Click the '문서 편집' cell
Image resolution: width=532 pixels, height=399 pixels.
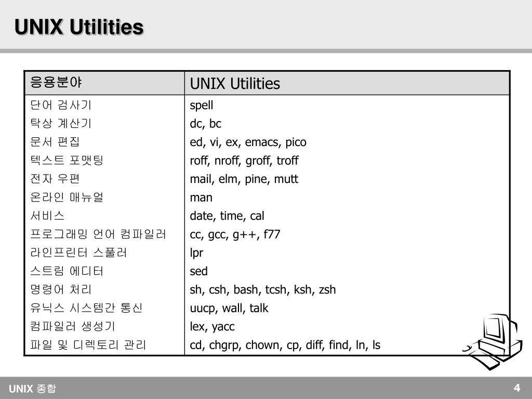[x=55, y=141]
